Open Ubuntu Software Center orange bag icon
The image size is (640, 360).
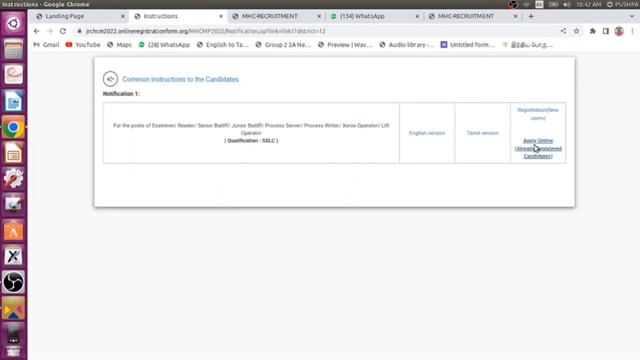coord(13,231)
